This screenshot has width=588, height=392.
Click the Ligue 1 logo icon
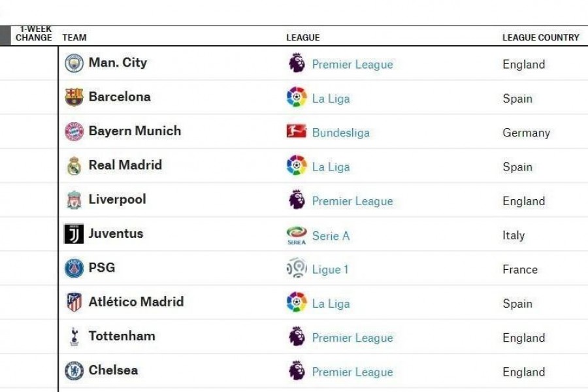tap(297, 268)
